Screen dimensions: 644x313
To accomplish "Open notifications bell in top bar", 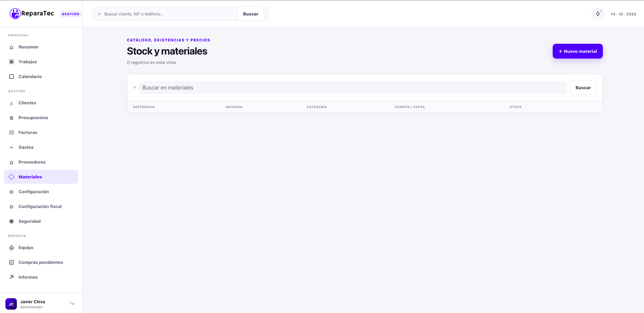I will coord(598,14).
